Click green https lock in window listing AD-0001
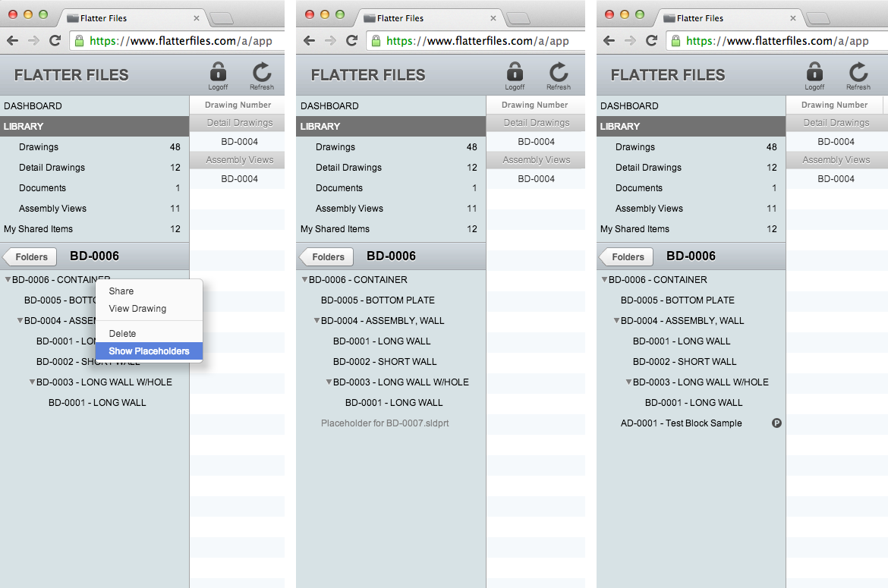 pyautogui.click(x=675, y=41)
